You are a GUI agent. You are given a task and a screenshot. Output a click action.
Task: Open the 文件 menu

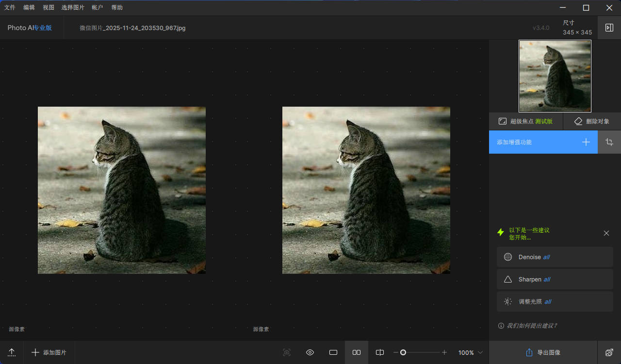coord(10,7)
